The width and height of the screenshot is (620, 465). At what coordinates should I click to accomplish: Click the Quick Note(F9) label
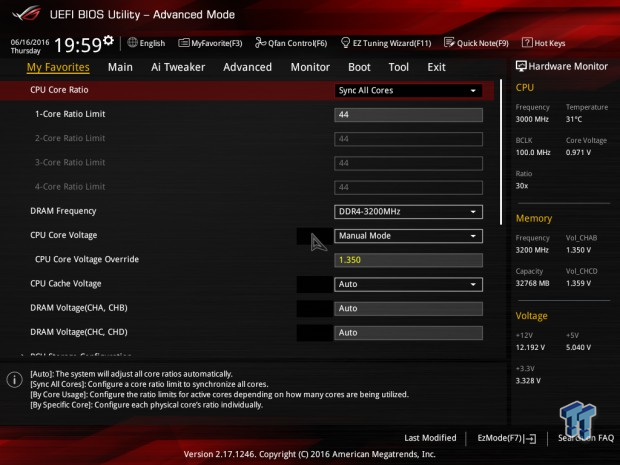(x=483, y=43)
